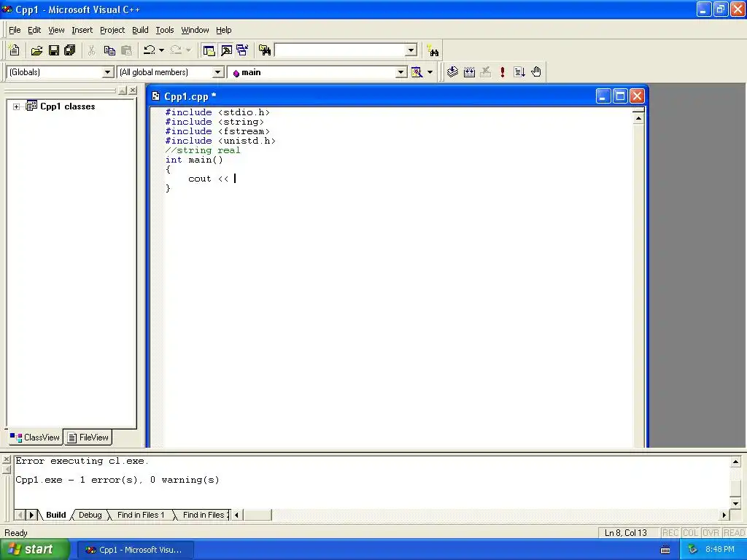Screen dimensions: 747x560
Task: Click the system tray network icon
Action: point(692,550)
